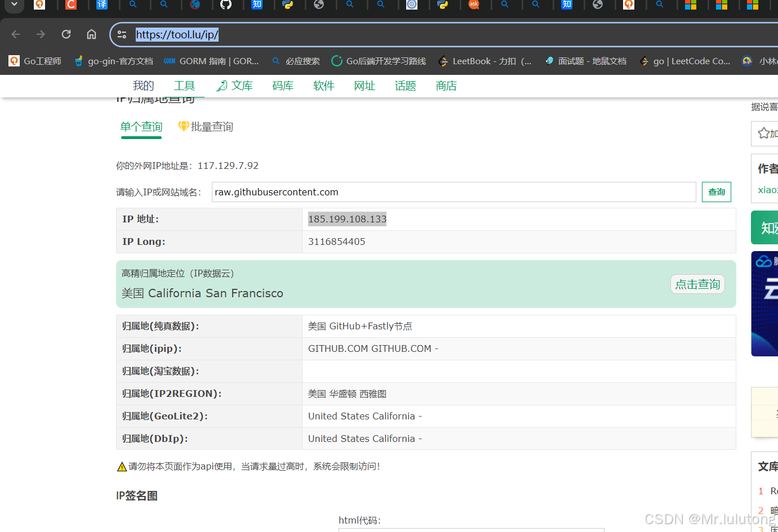Reload the page with the refresh icon

pyautogui.click(x=66, y=34)
